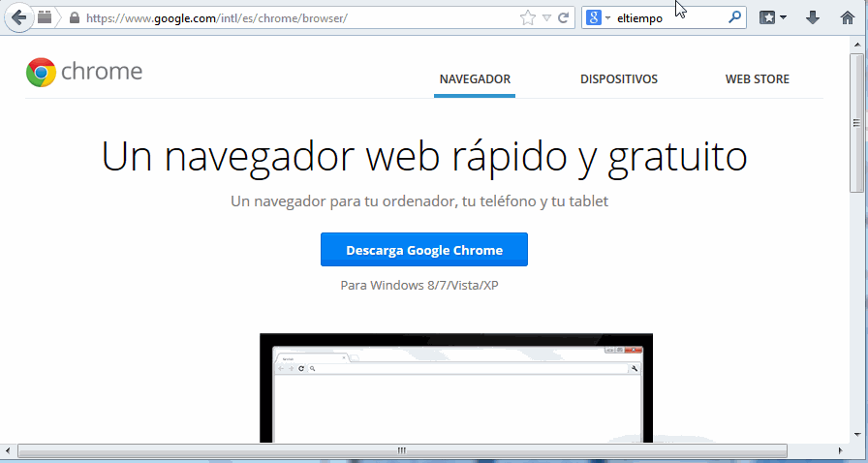Go to the Web Store tab
Screen dimensions: 868x463
coord(757,79)
